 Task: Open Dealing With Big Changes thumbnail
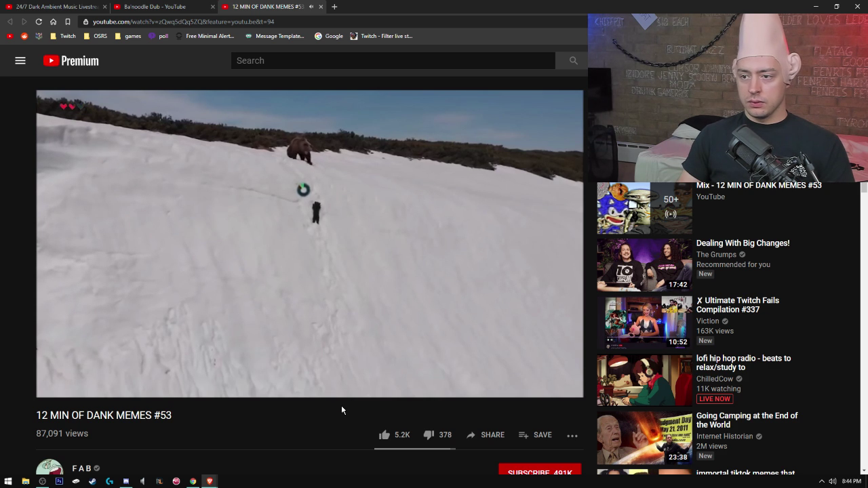click(644, 265)
